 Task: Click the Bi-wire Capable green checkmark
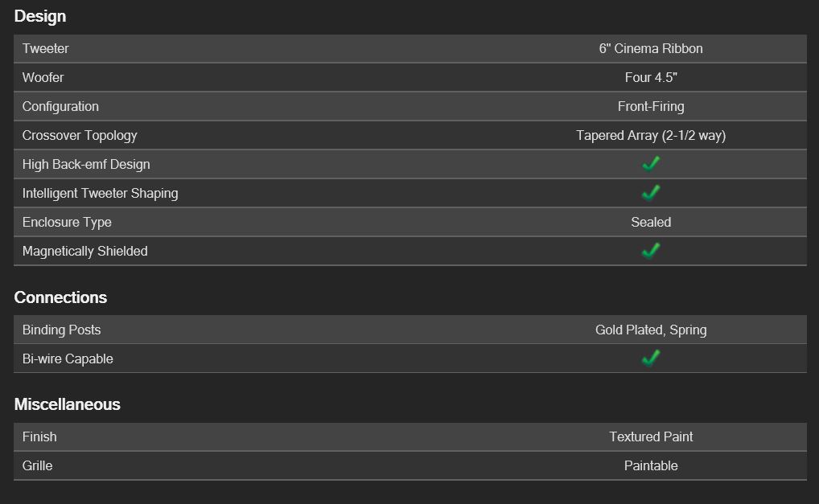tap(651, 359)
